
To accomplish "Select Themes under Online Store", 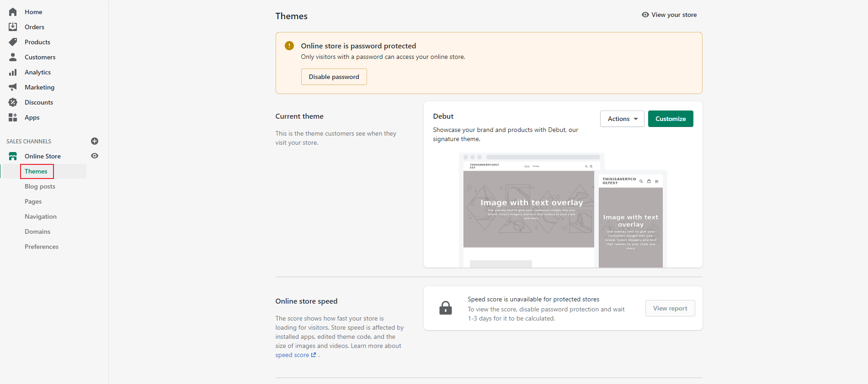I will (36, 171).
